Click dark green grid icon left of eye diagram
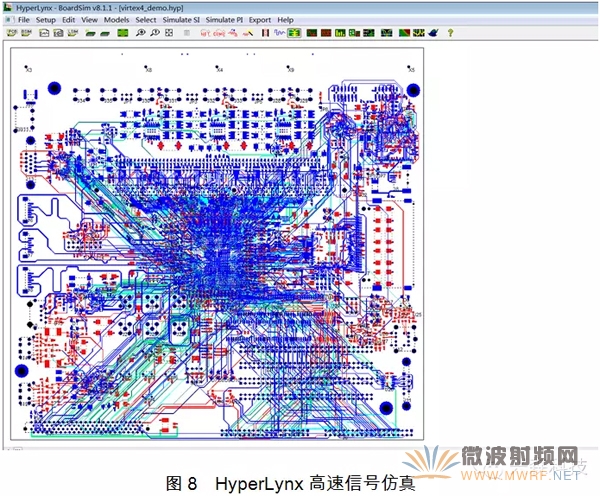The width and height of the screenshot is (600, 496). click(x=369, y=33)
